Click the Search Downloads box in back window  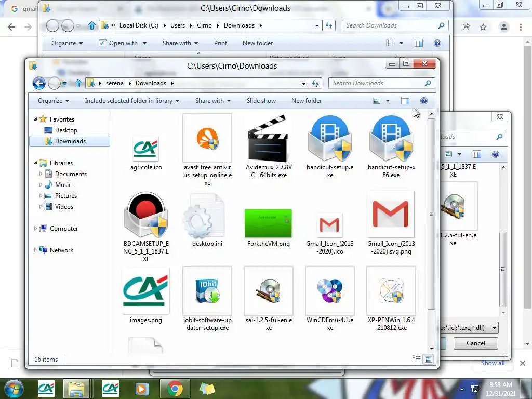[x=395, y=25]
